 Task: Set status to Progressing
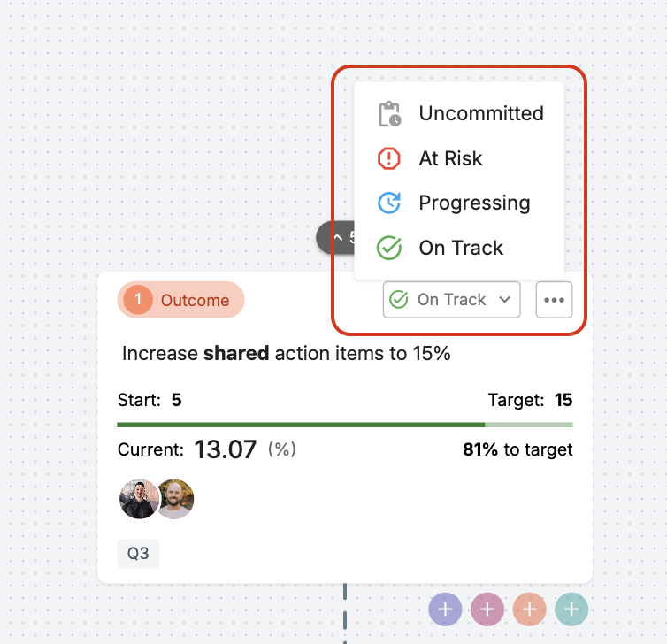[459, 203]
